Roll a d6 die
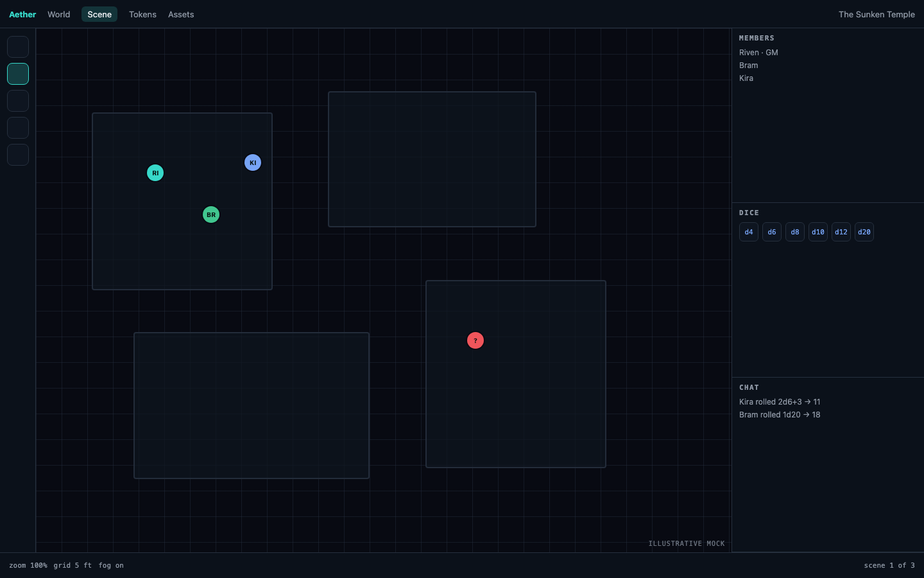Viewport: 924px width, 578px height. (772, 232)
